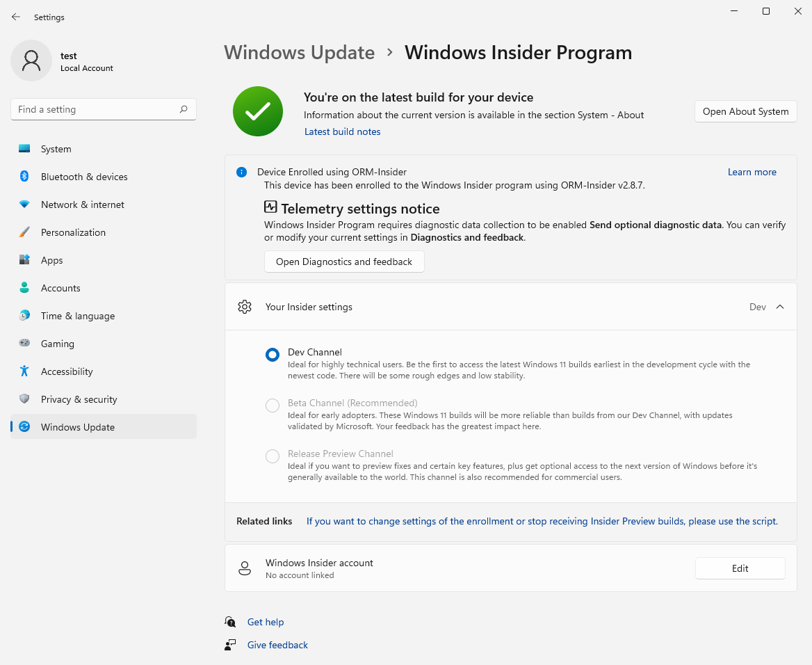Click the user avatar picture
The image size is (812, 665).
pyautogui.click(x=31, y=61)
